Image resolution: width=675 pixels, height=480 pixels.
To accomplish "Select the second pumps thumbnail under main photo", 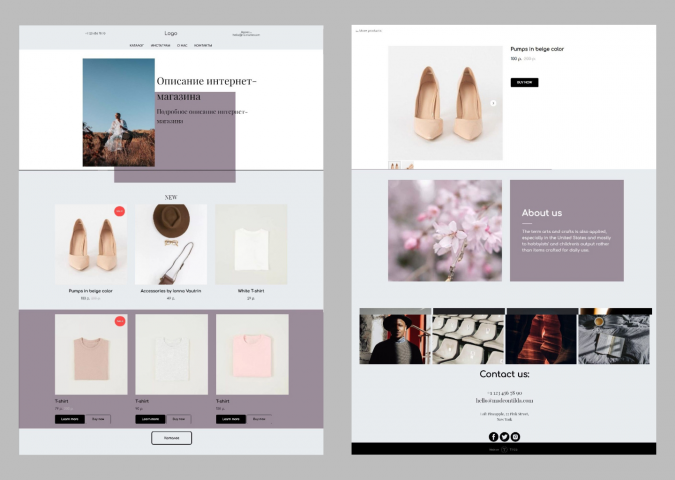I will pos(408,165).
